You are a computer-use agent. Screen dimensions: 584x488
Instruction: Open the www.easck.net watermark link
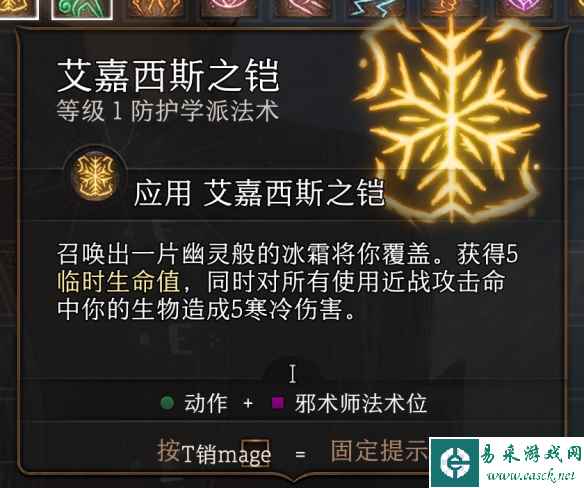click(x=532, y=475)
